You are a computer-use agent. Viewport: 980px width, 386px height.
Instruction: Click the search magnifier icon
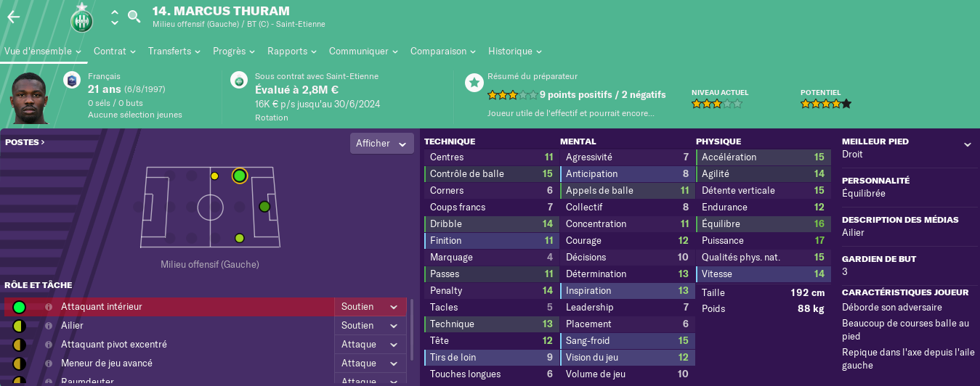point(134,16)
